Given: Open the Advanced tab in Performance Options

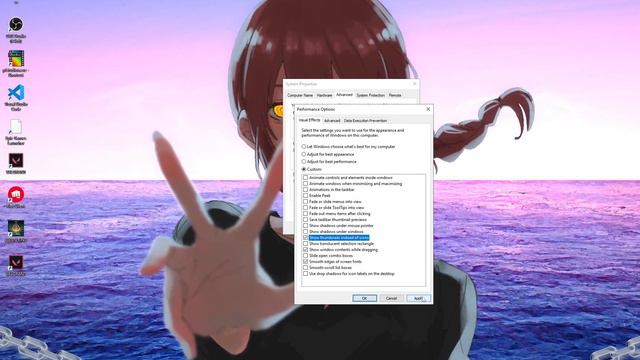Looking at the screenshot, I should pyautogui.click(x=332, y=121).
